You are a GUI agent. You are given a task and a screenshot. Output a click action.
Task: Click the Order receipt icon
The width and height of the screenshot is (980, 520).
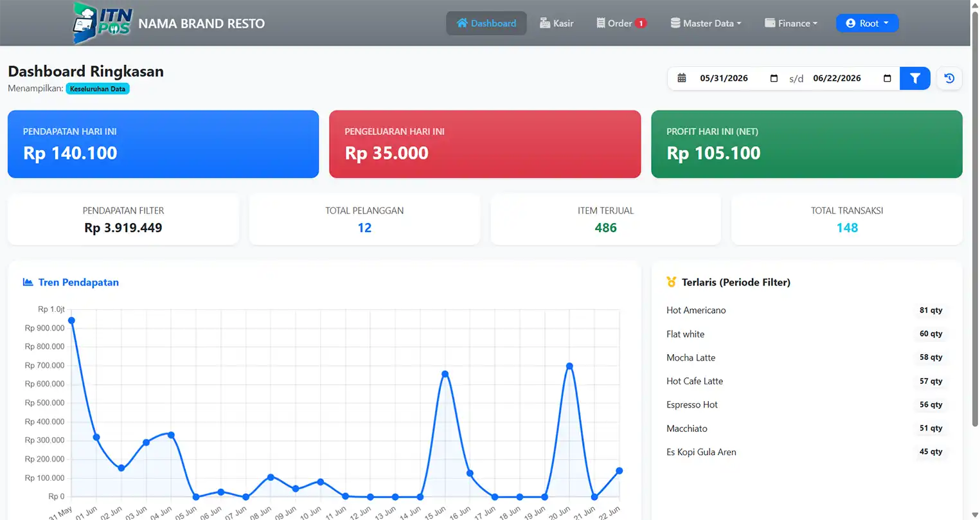[x=601, y=23]
